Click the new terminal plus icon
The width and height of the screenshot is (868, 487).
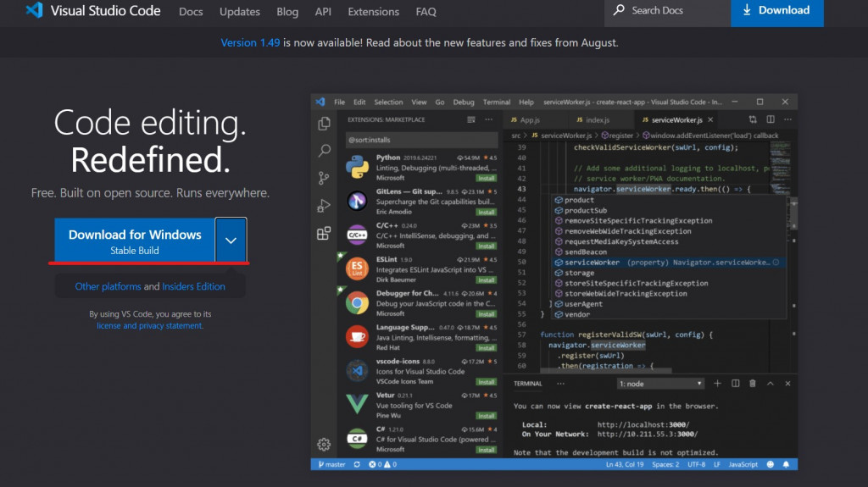(x=717, y=384)
